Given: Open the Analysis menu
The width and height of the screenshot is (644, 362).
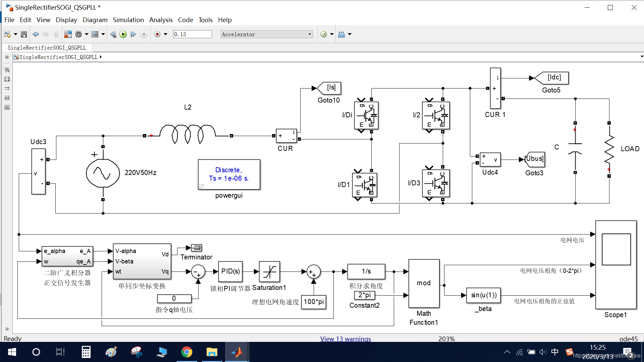Looking at the screenshot, I should point(161,20).
